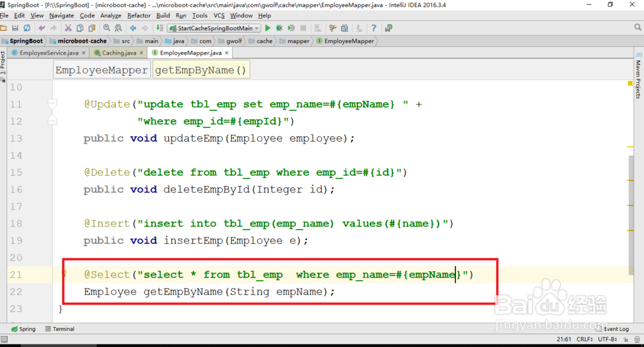
Task: Click the SpringBoot breadcrumb in navigation bar
Action: [23, 41]
